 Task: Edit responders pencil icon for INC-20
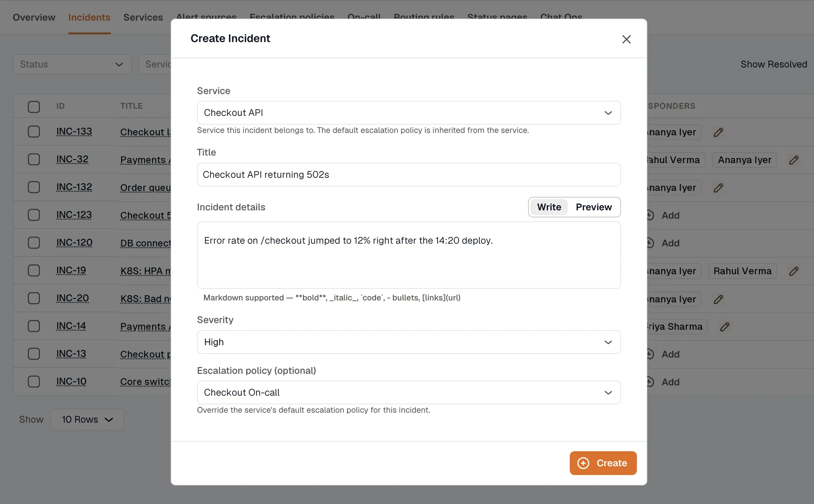tap(718, 299)
